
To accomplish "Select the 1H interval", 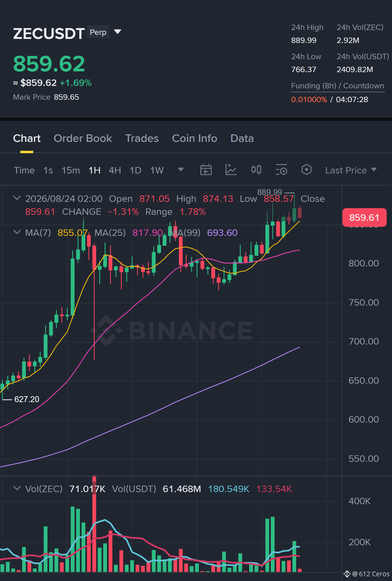I will click(x=95, y=170).
